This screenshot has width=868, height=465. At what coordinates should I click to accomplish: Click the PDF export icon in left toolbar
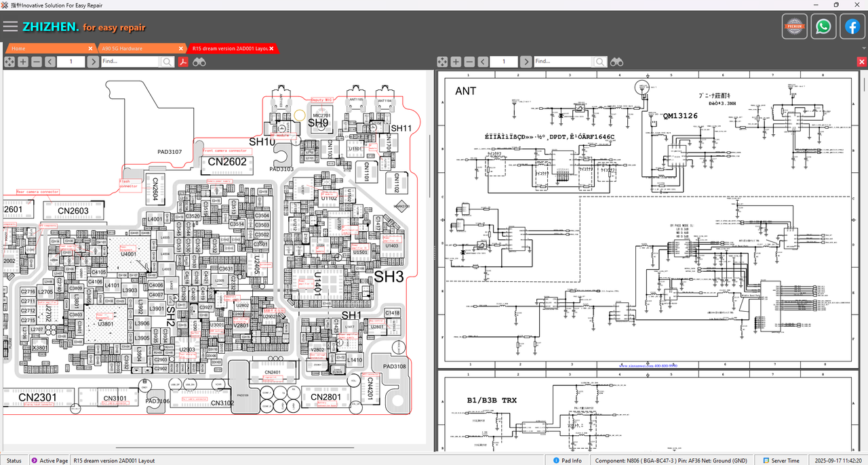[x=183, y=62]
